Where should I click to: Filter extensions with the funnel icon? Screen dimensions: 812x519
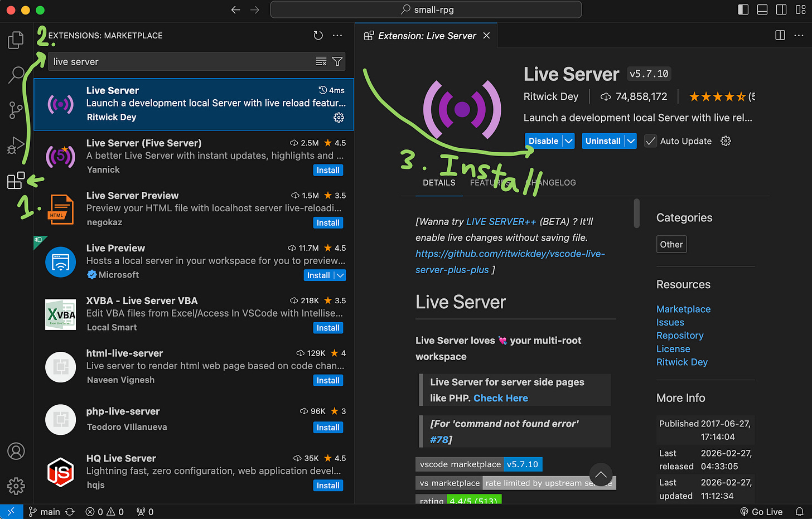(337, 61)
